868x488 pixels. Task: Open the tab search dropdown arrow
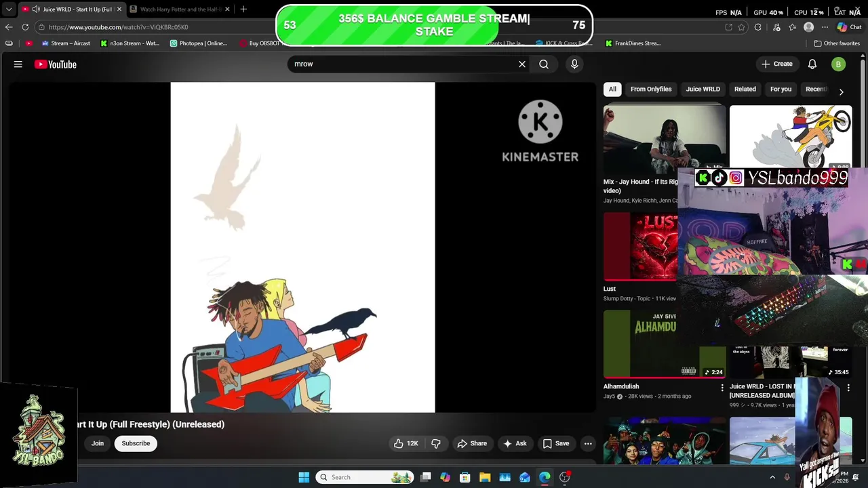pyautogui.click(x=9, y=9)
